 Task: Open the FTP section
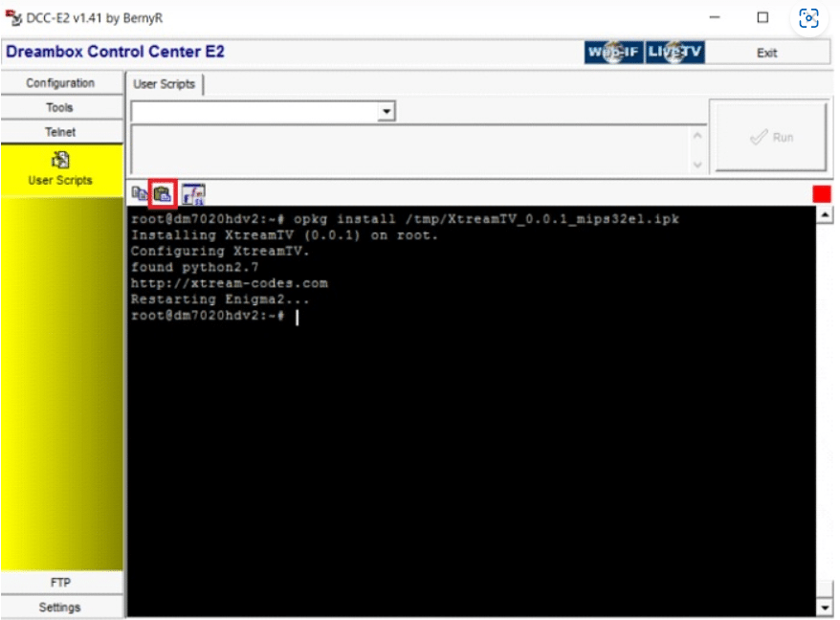click(61, 583)
